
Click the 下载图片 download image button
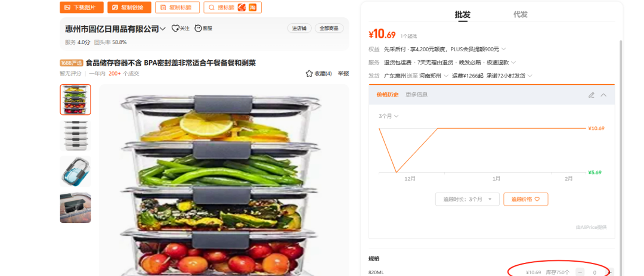81,7
